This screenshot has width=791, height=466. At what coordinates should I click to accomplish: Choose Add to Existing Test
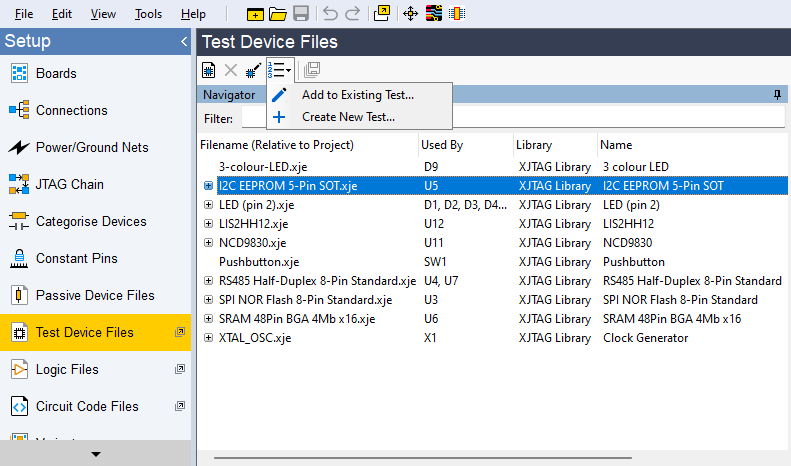[x=357, y=95]
